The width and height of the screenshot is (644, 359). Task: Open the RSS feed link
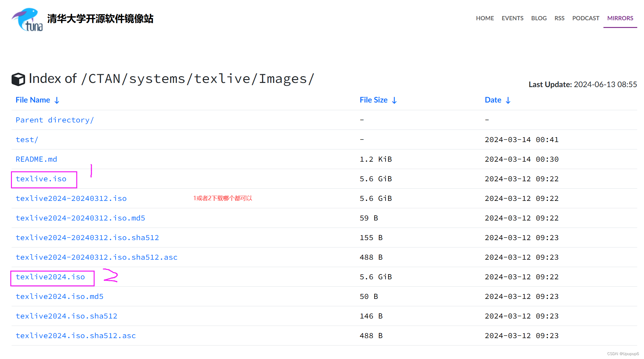[559, 18]
